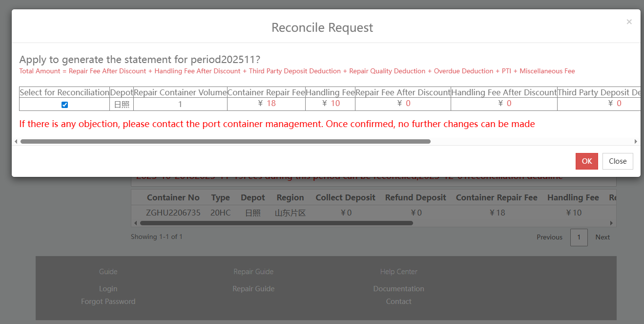Open the Contact link in footer

pos(398,302)
